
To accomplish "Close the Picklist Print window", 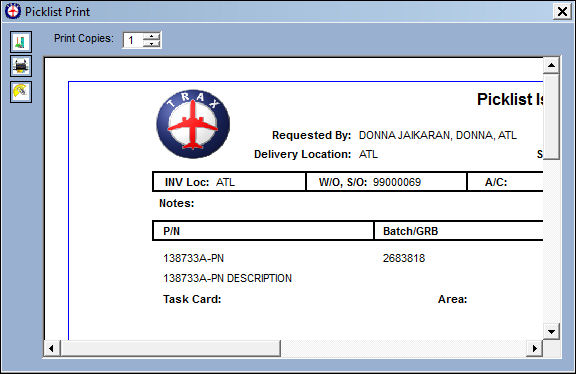I will click(562, 11).
